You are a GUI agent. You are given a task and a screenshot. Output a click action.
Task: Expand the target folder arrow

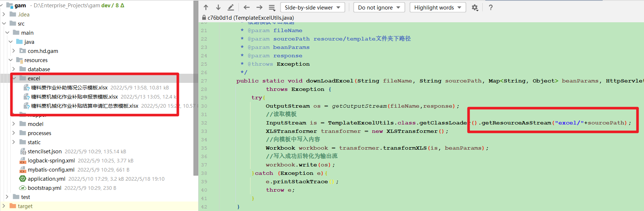[x=4, y=206]
